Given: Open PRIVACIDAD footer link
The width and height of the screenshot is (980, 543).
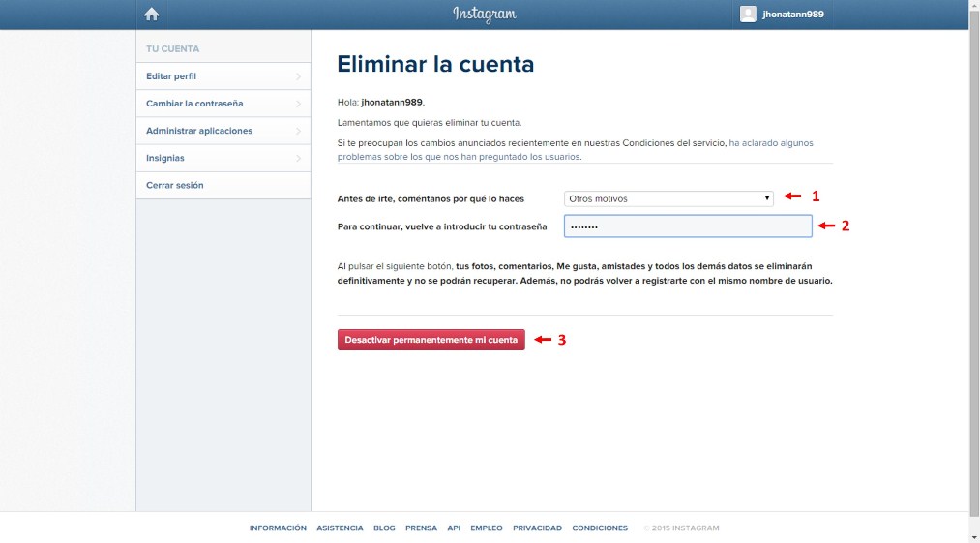Looking at the screenshot, I should [x=538, y=528].
